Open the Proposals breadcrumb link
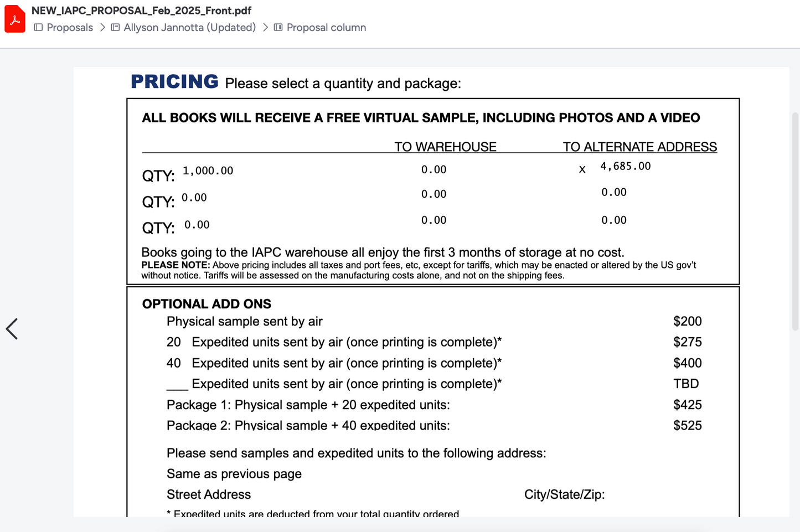This screenshot has width=800, height=532. 70,27
